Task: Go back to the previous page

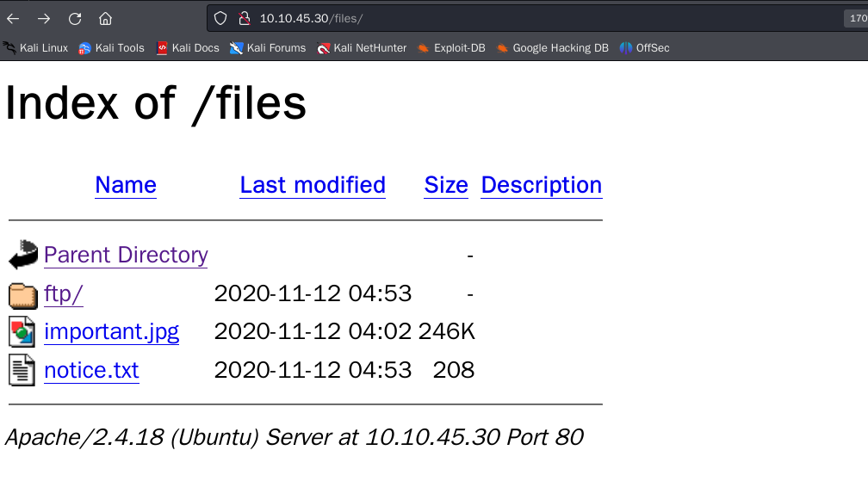Action: click(x=13, y=19)
